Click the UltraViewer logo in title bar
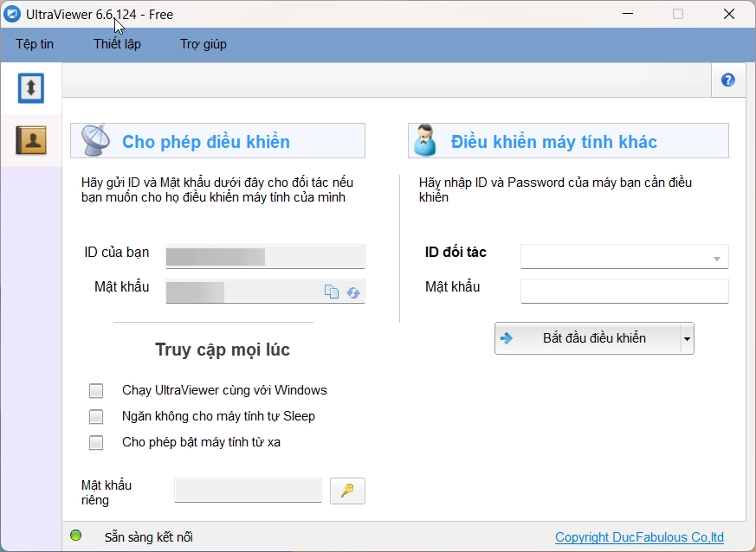This screenshot has width=756, height=552. coord(12,14)
